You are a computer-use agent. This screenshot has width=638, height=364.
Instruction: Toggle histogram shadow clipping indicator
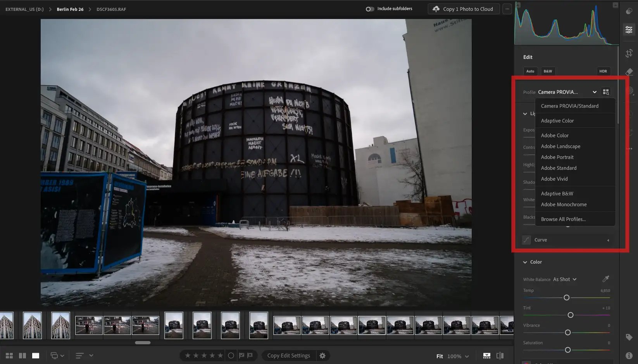tap(518, 5)
